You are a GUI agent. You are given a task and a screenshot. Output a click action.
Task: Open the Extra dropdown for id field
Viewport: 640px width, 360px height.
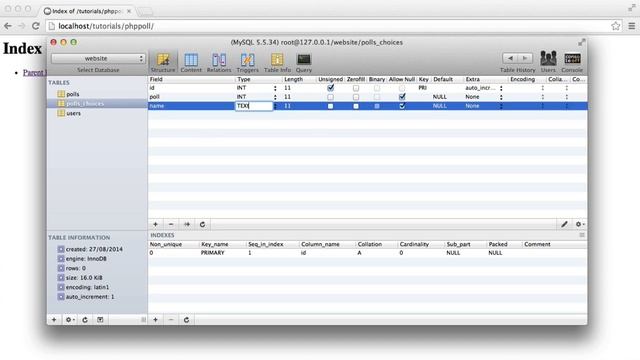click(x=501, y=88)
